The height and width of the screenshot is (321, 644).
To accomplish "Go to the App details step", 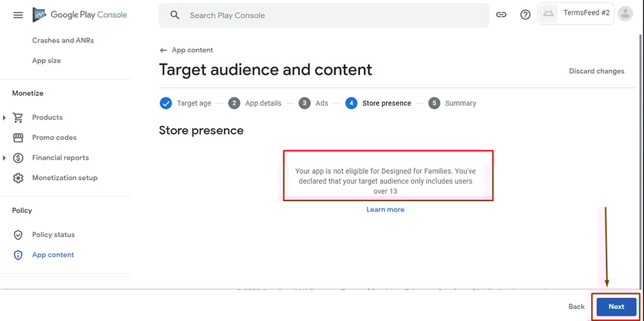I will point(263,104).
